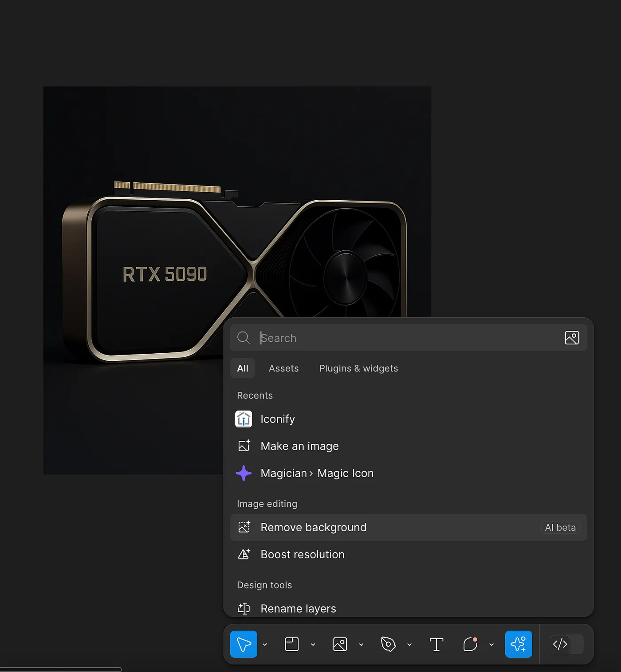Open the Plugins & widgets tab

pos(358,368)
